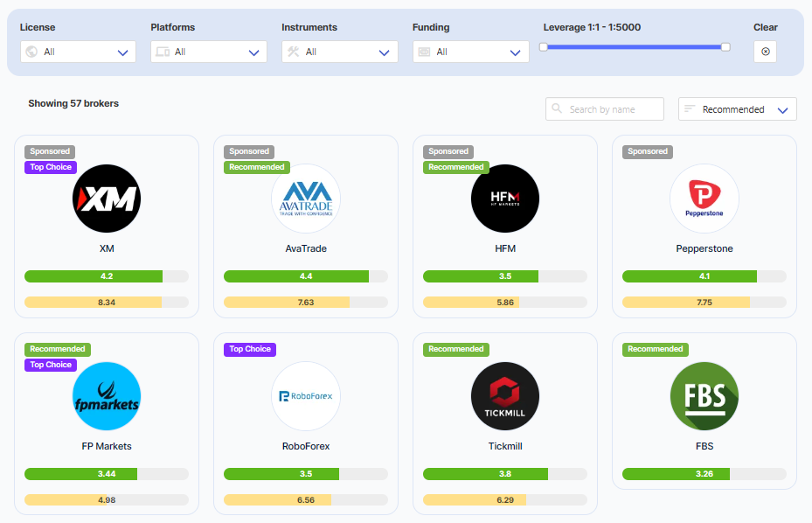
Task: Click the Recommended badge on AvaTrade
Action: coord(257,167)
